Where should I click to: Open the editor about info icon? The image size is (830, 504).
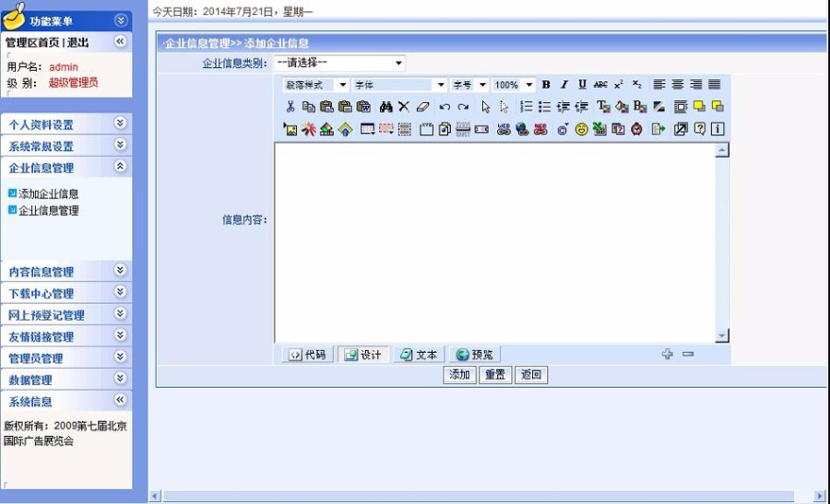[x=717, y=129]
